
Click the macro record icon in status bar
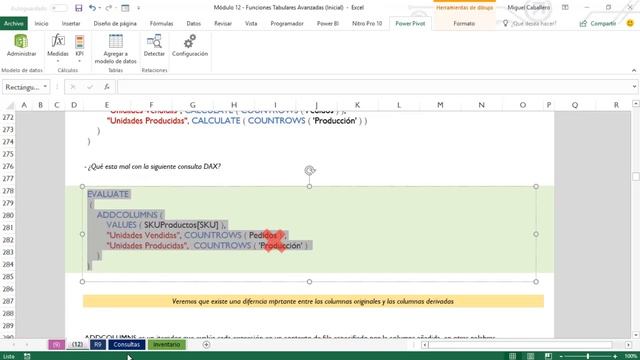click(x=27, y=356)
